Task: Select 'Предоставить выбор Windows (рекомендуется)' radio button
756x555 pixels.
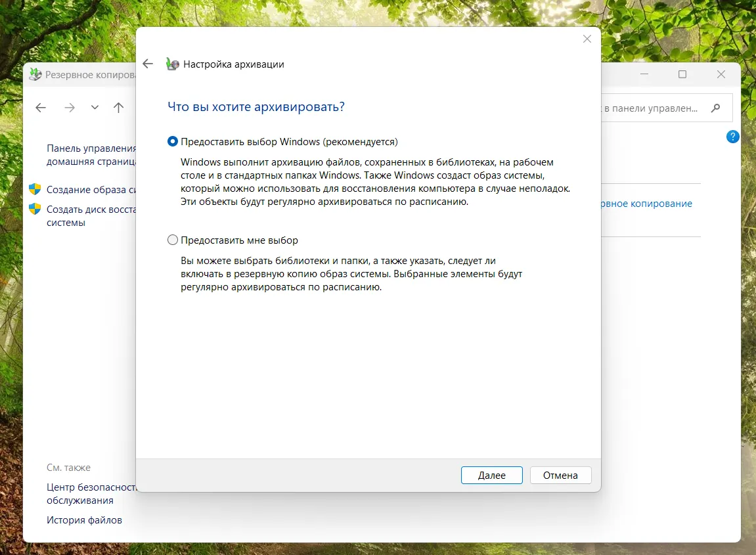Action: (x=173, y=141)
